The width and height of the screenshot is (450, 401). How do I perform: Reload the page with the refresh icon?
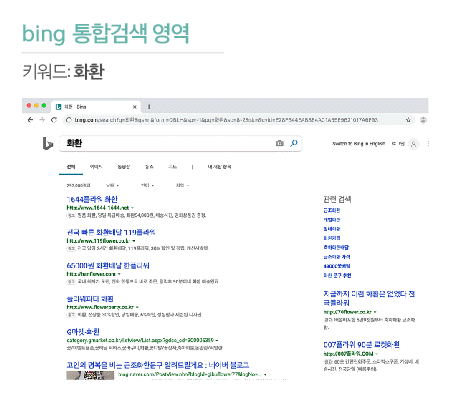click(54, 120)
